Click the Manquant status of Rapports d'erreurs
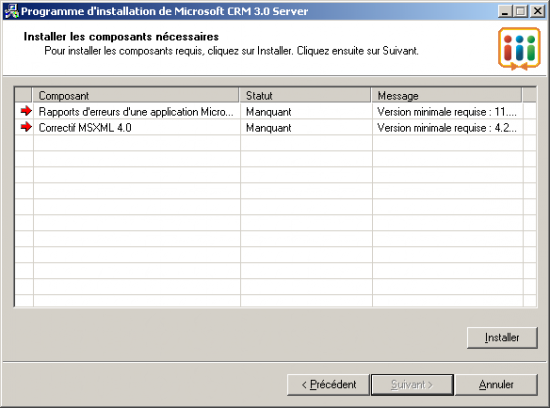550x408 pixels. (x=269, y=112)
